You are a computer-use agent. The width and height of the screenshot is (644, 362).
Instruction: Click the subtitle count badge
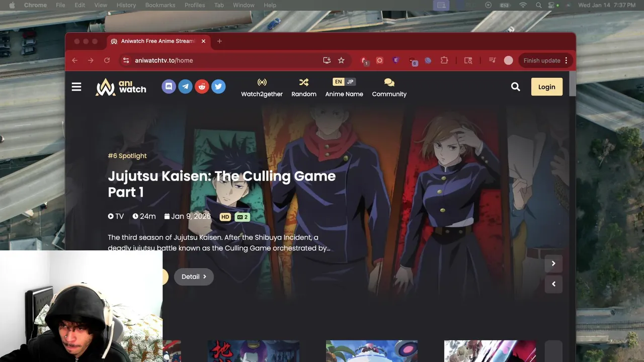(x=243, y=217)
